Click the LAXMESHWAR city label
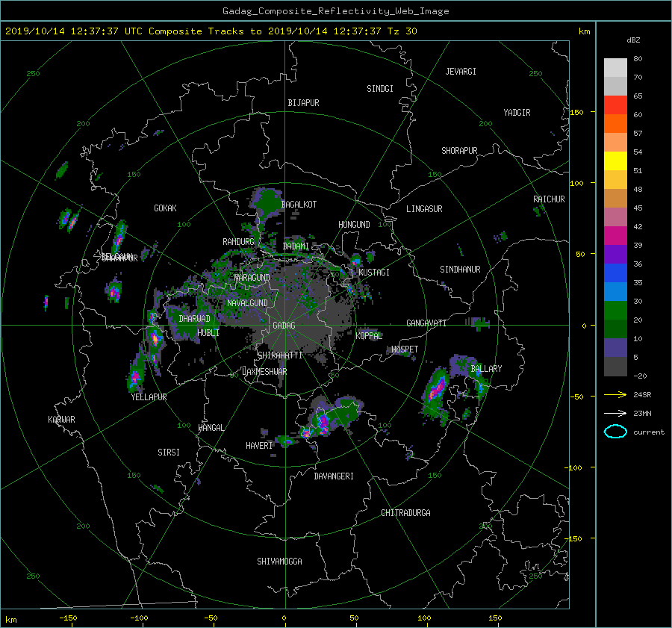672x628 pixels. coord(264,372)
